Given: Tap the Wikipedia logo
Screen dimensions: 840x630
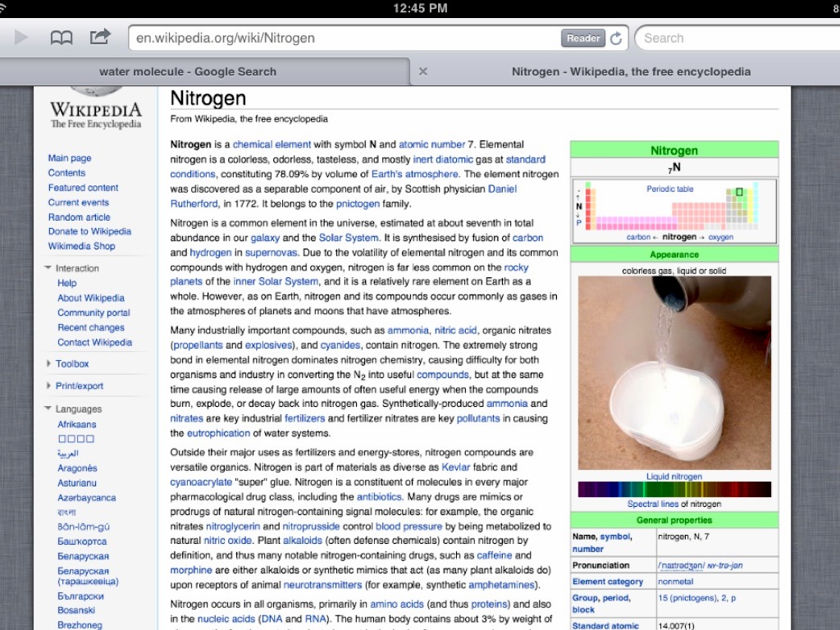Looking at the screenshot, I should pos(96,109).
